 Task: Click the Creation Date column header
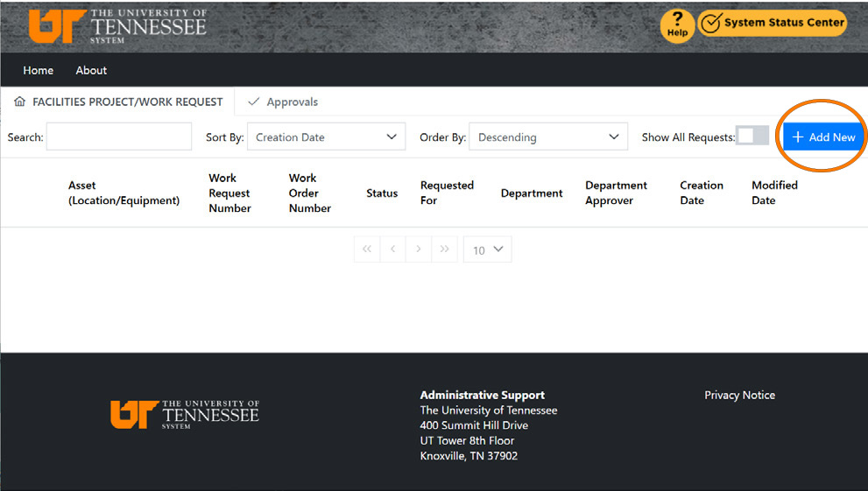click(x=702, y=193)
